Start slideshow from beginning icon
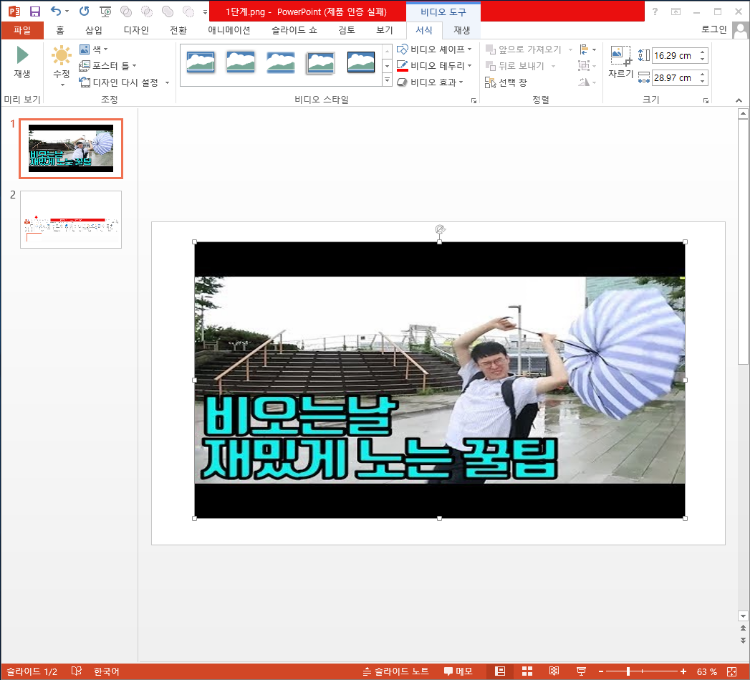This screenshot has height=680, width=750. pos(105,11)
